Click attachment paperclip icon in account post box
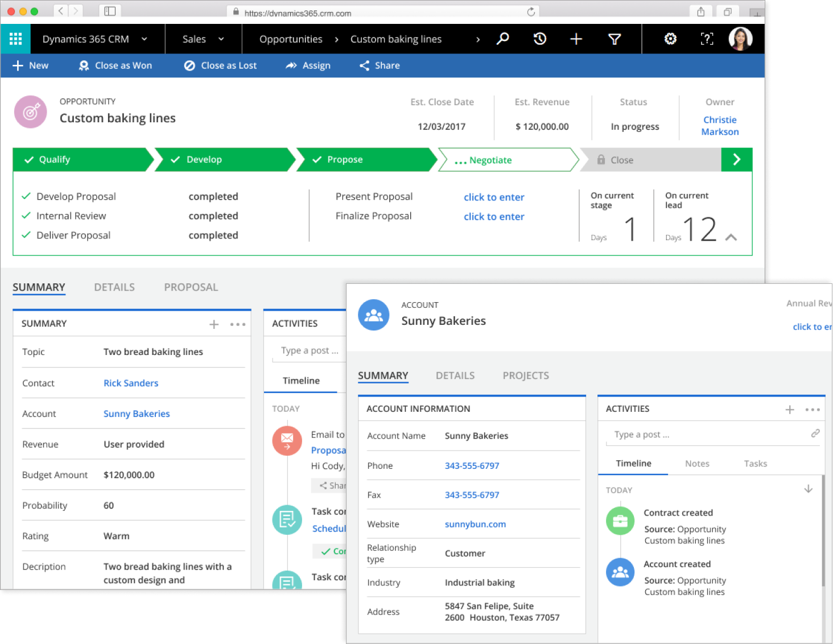Screen dimensions: 833x644 coord(815,434)
